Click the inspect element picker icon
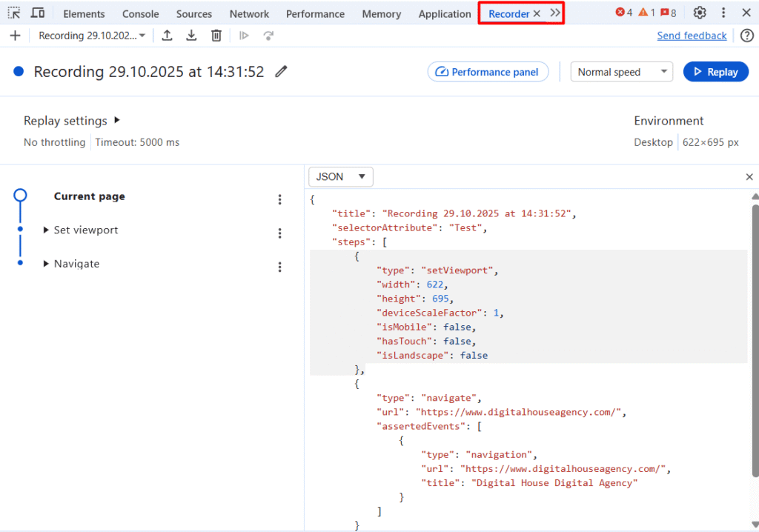 pyautogui.click(x=14, y=13)
